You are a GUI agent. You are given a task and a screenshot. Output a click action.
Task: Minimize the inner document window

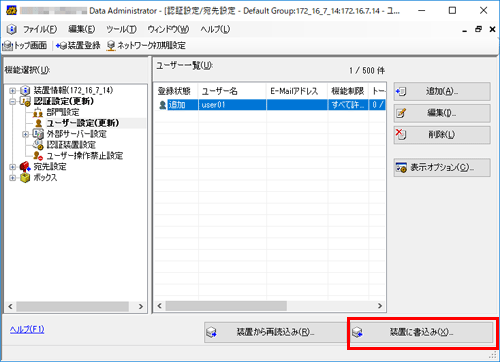click(465, 30)
